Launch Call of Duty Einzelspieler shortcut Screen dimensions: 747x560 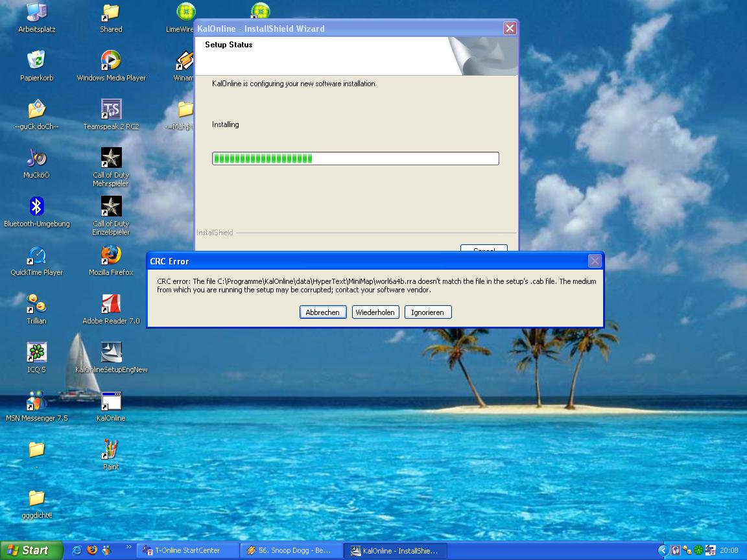(x=111, y=215)
